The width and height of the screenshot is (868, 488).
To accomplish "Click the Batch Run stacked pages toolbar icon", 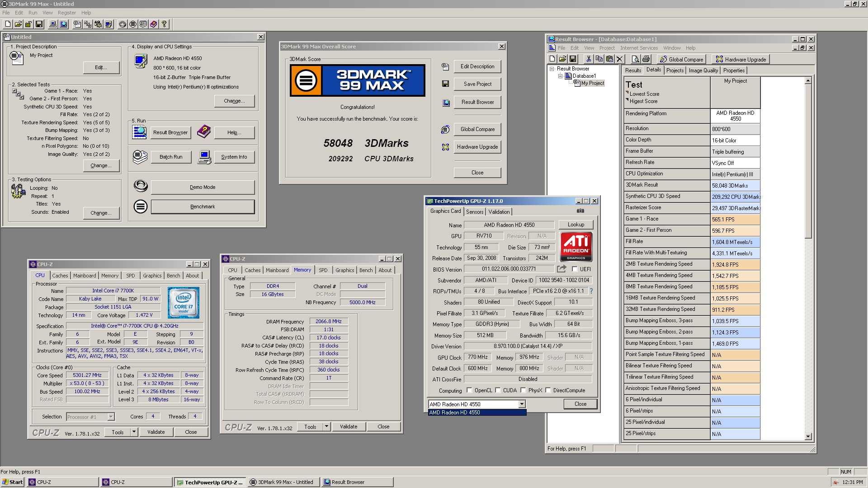I will (x=143, y=24).
